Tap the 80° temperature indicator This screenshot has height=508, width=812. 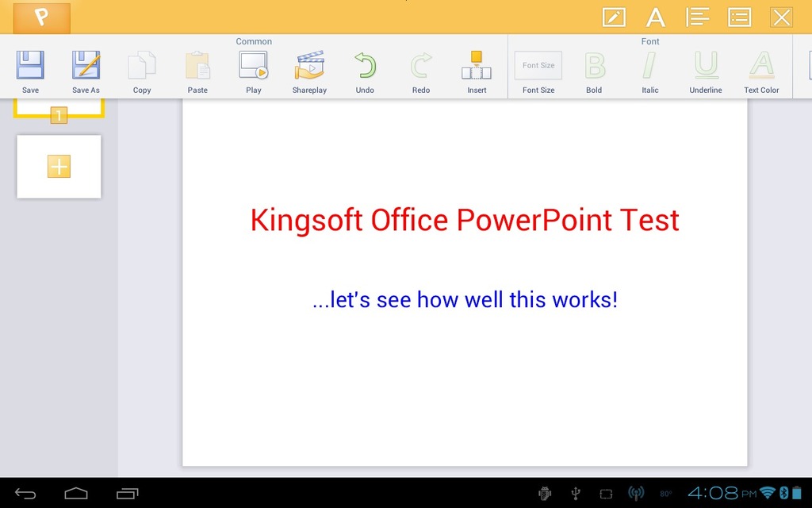point(666,494)
